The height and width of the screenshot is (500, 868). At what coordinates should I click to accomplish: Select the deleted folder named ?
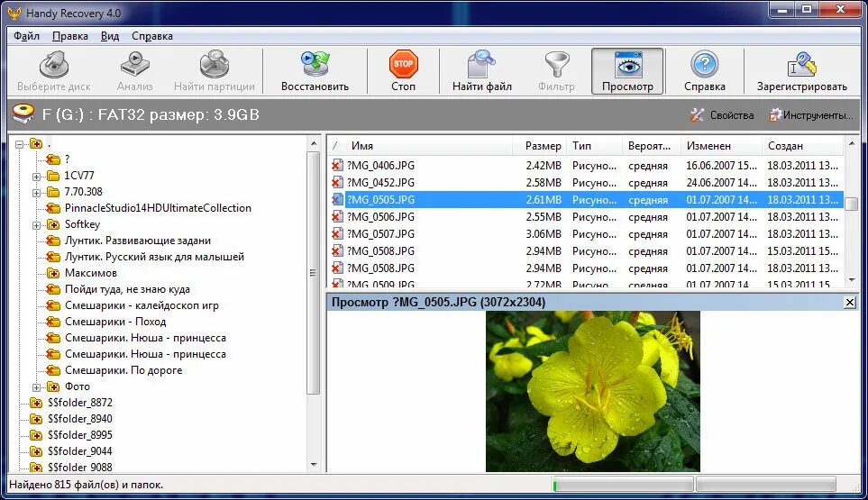tap(67, 159)
